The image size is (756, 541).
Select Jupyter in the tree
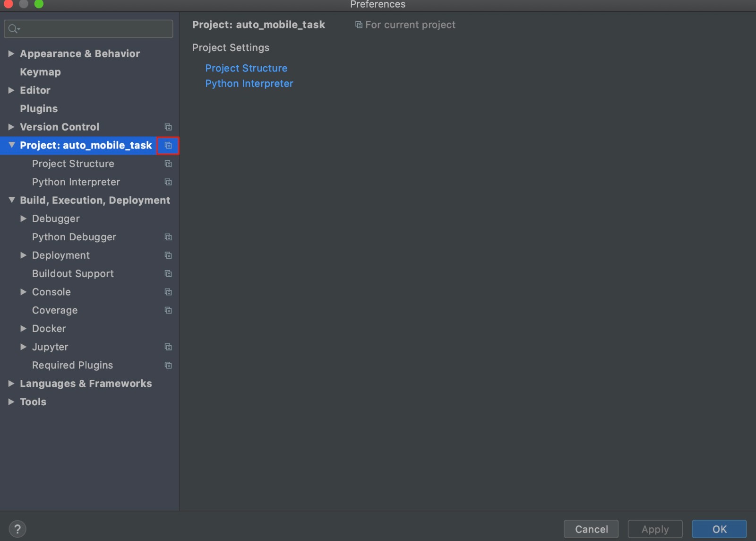tap(50, 347)
